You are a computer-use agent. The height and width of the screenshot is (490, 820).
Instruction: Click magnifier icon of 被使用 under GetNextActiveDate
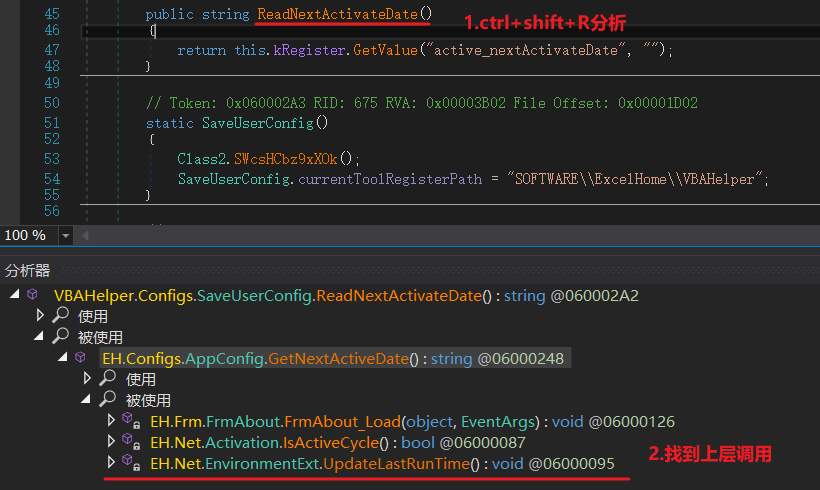pos(107,398)
